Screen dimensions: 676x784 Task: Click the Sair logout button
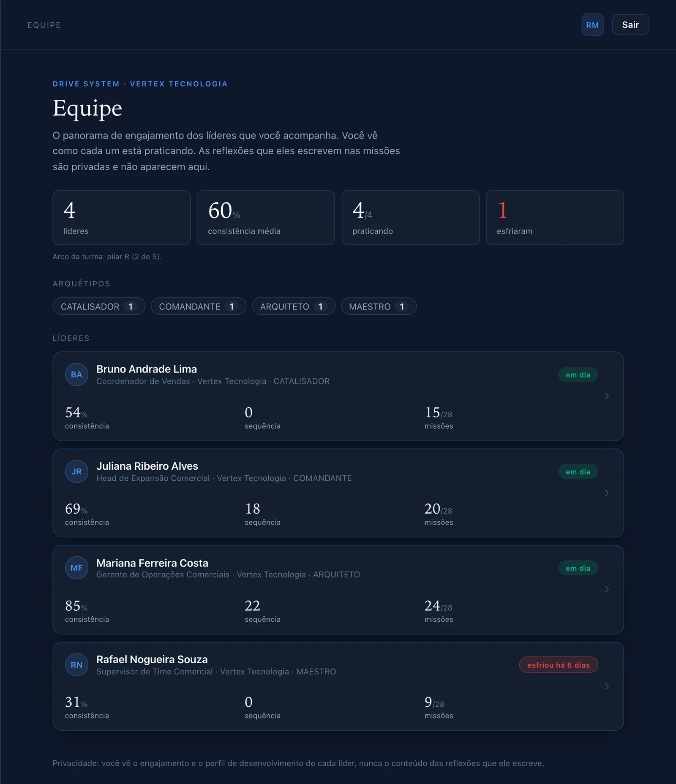[630, 25]
